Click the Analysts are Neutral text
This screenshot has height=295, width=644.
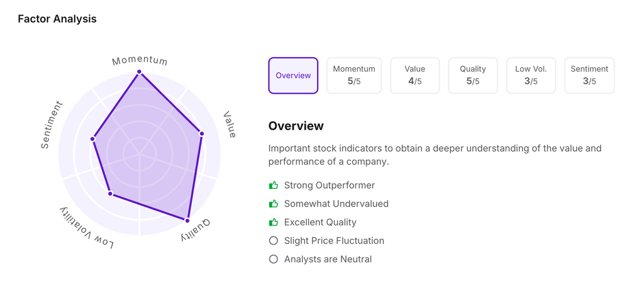(328, 259)
